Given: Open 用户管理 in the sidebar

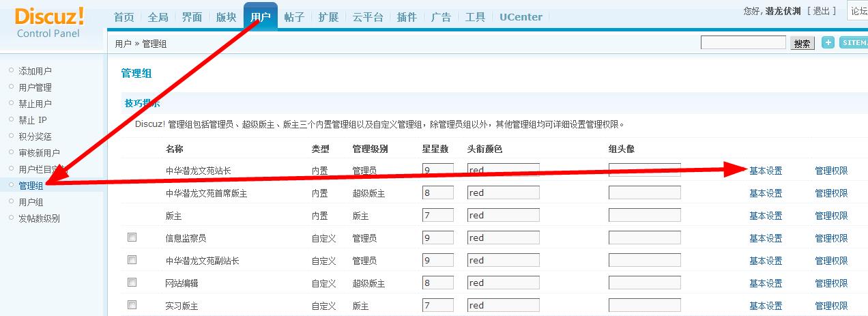Looking at the screenshot, I should (x=35, y=87).
